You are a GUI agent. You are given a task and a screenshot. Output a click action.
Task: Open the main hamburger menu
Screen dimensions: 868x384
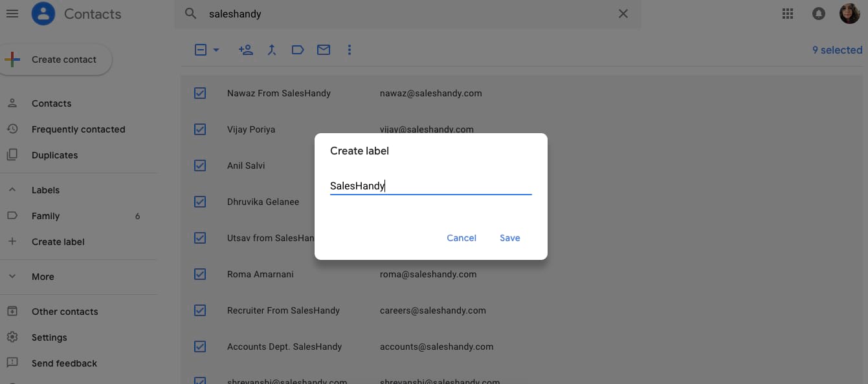[12, 14]
